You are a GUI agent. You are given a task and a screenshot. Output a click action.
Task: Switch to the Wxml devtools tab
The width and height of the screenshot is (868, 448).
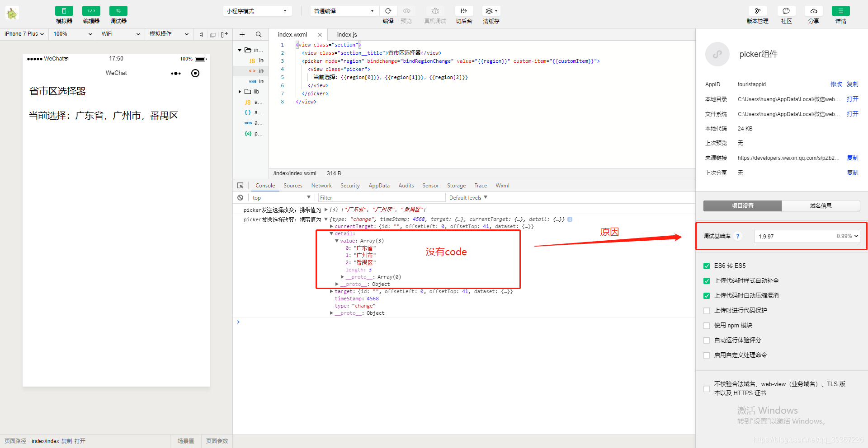502,186
